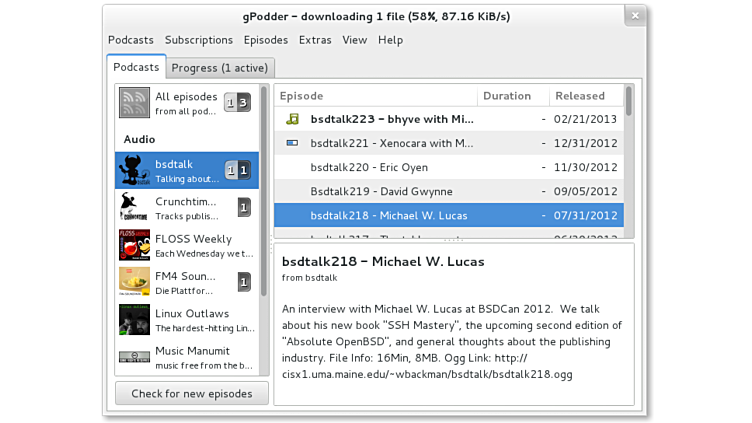Sort by the Duration column header

pyautogui.click(x=507, y=96)
